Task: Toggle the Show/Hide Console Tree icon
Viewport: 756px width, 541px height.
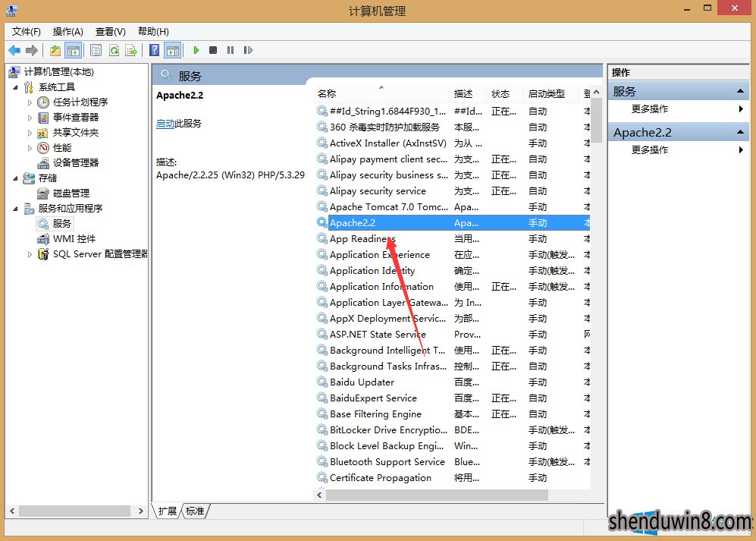Action: 74,50
